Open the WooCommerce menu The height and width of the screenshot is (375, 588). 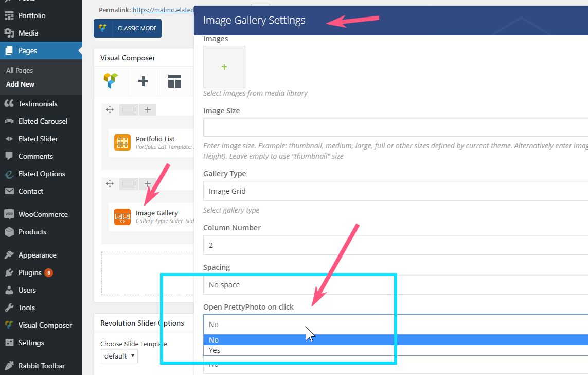41,214
